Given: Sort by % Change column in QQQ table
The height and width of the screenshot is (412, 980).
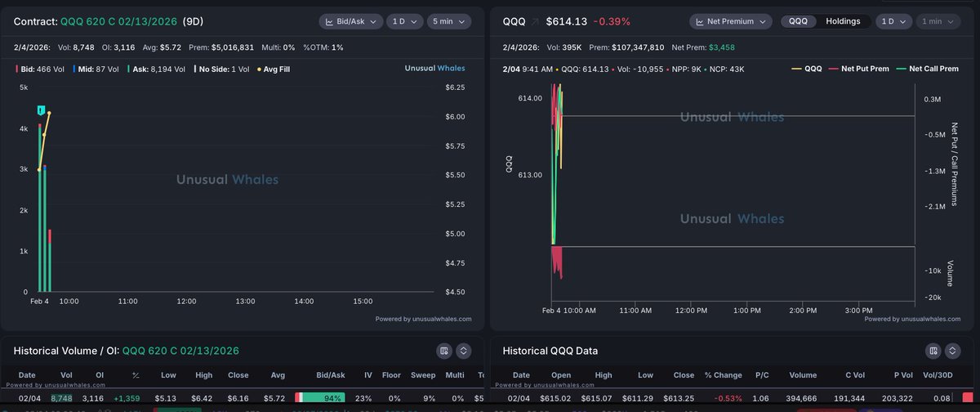Looking at the screenshot, I should point(725,375).
